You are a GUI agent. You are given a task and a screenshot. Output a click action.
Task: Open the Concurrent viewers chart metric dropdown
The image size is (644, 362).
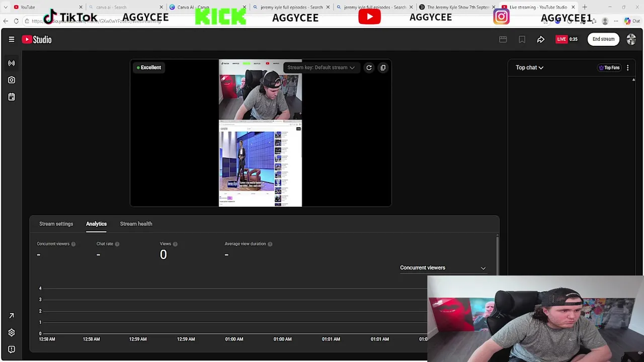click(x=443, y=267)
